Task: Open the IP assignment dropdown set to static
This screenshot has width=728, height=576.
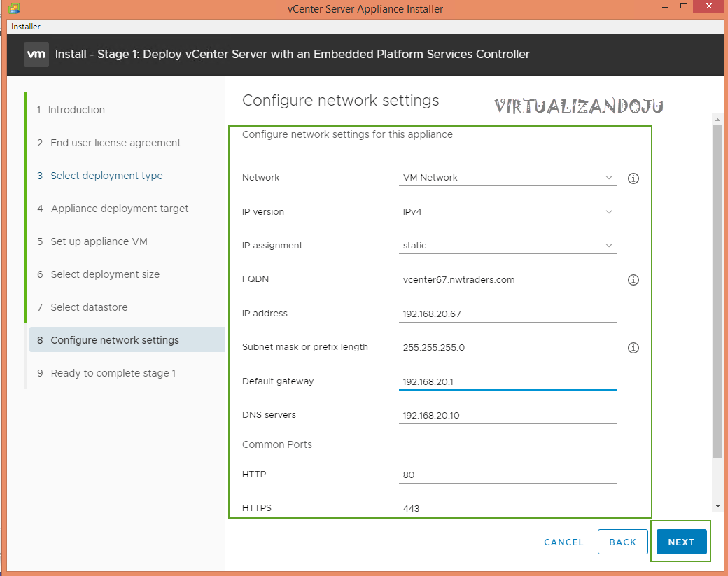Action: click(507, 246)
